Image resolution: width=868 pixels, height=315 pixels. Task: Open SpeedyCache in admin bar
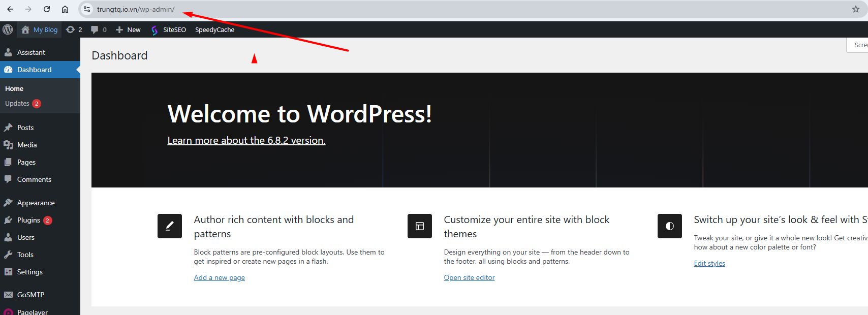pos(214,29)
